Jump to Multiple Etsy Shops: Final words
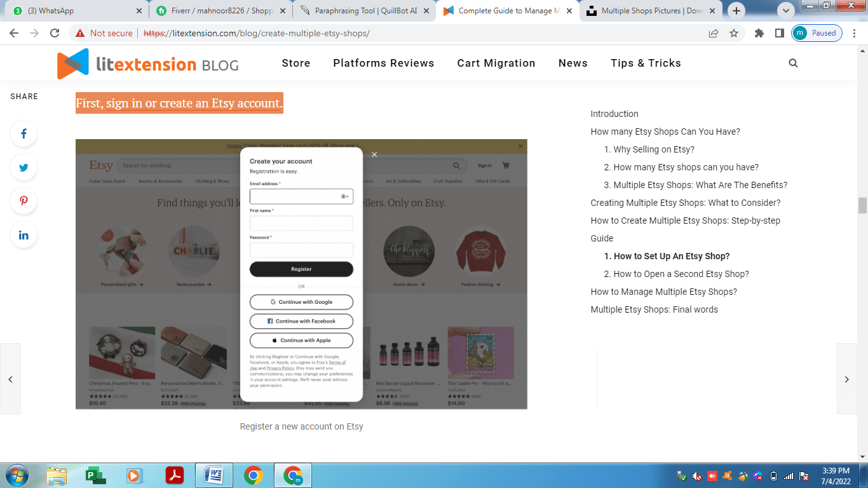This screenshot has height=488, width=868. click(654, 309)
